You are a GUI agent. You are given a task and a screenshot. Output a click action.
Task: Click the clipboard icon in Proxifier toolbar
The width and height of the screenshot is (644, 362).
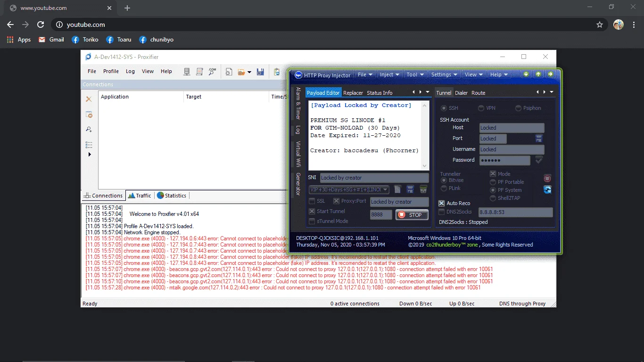(277, 72)
